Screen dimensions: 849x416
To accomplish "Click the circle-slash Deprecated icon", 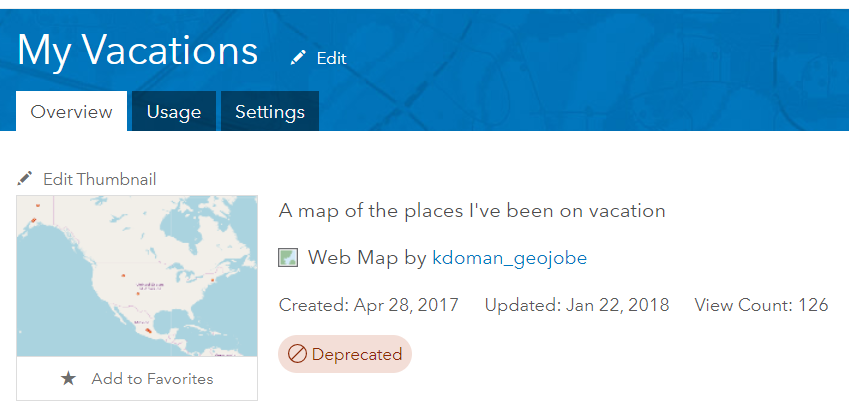I will coord(297,354).
